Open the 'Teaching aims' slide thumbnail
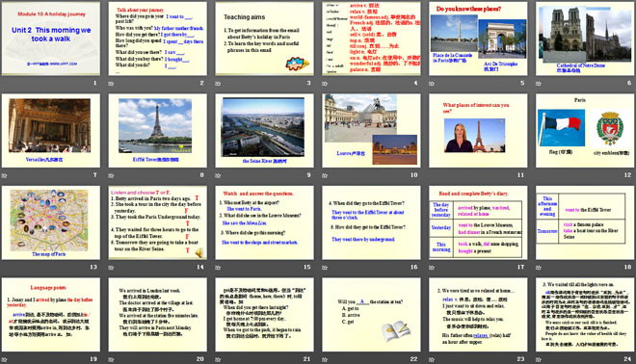Viewport: 636px width, 364px height. pos(264,39)
